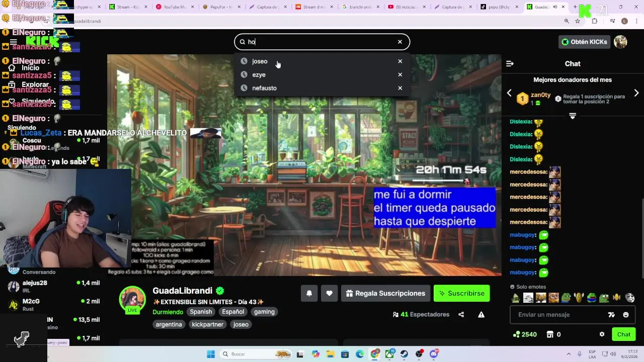The width and height of the screenshot is (644, 362).
Task: Open emote picker smiley icon
Action: point(626,315)
